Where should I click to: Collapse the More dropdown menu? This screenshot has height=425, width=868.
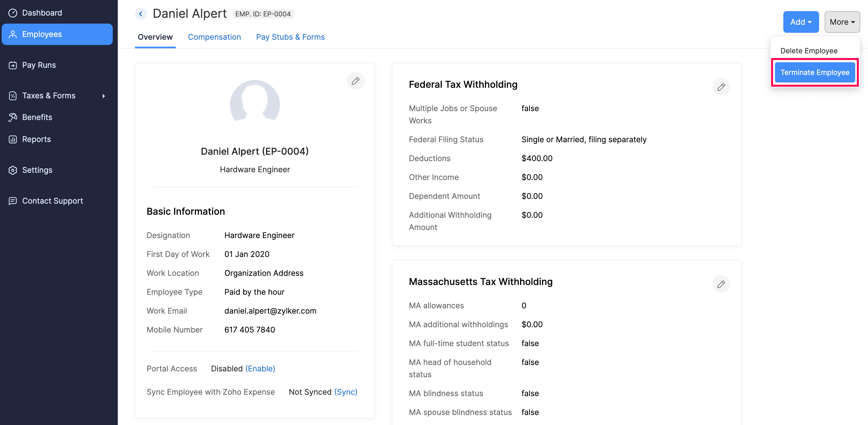tap(842, 22)
